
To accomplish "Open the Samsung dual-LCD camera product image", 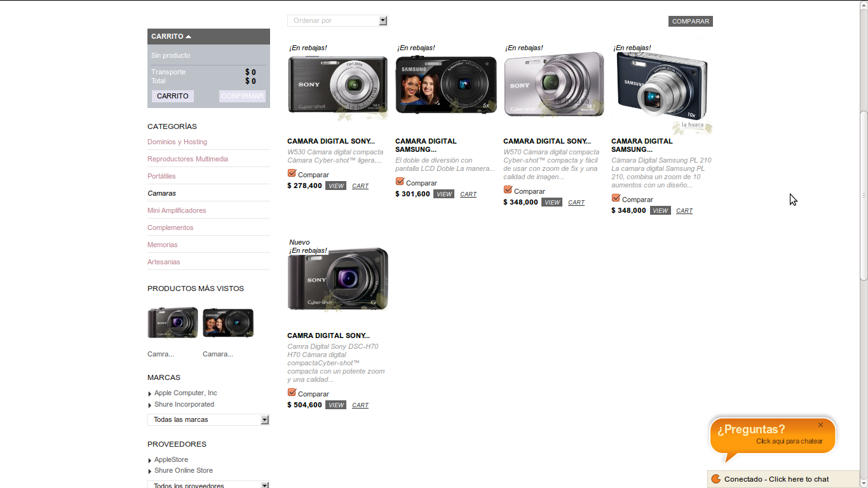I will 446,85.
